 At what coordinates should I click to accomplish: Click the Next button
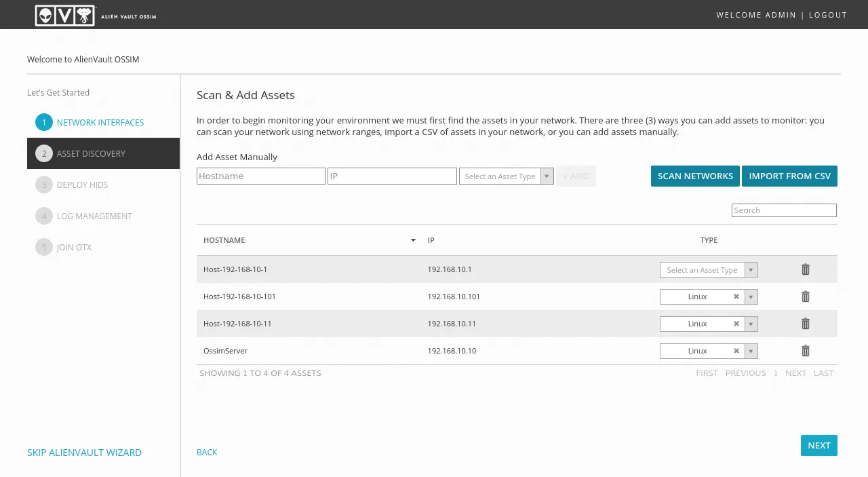[818, 445]
